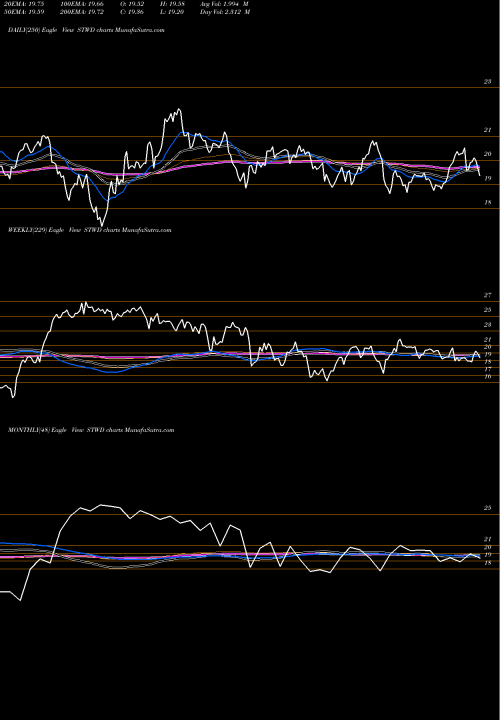Click the 21 price label on monthly chart
The image size is (500, 720).
coord(488,540)
